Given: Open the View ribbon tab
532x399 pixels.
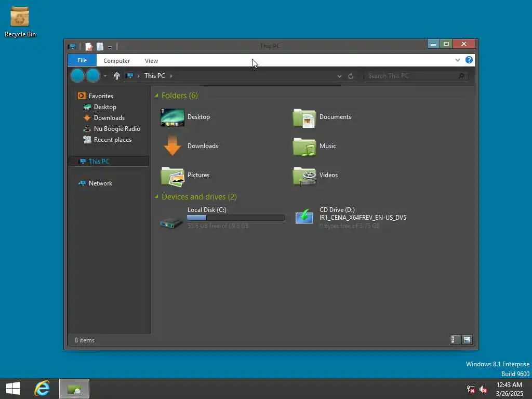Looking at the screenshot, I should point(151,61).
